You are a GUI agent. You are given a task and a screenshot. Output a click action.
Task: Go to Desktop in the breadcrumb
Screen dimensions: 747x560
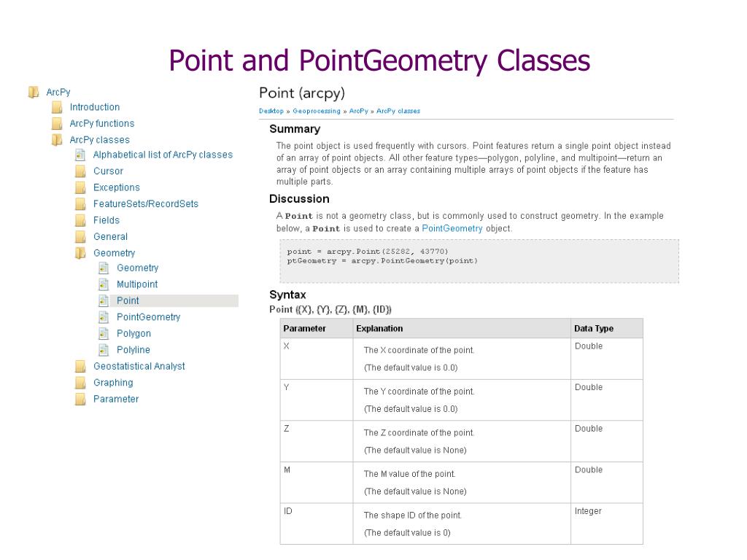[271, 111]
